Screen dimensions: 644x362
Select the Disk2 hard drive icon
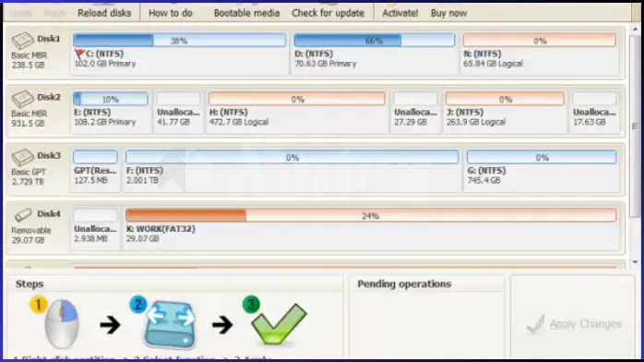(x=22, y=99)
